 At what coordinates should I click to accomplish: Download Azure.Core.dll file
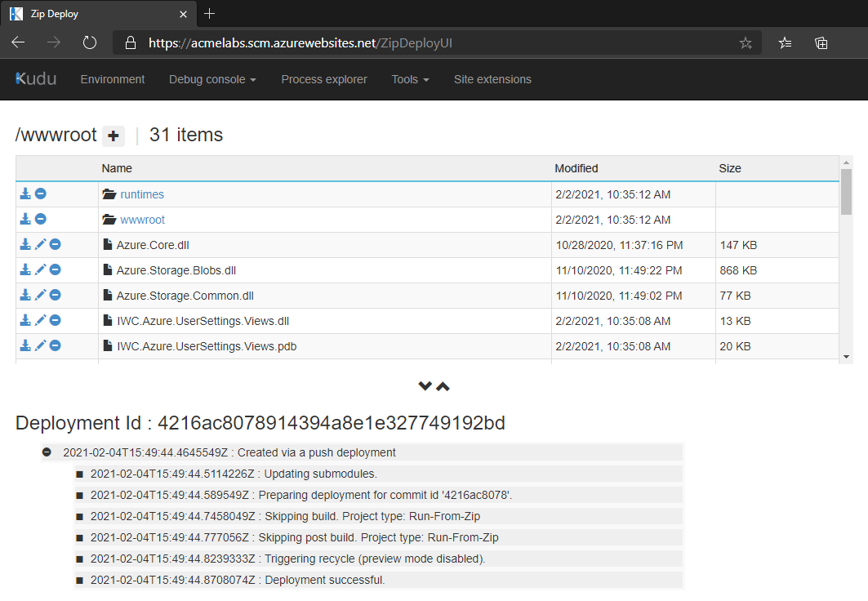click(x=25, y=245)
